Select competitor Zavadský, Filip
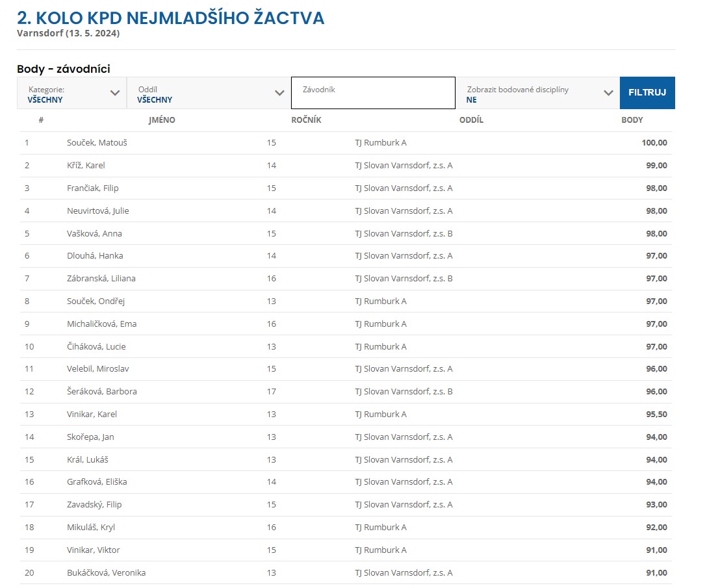 click(x=94, y=505)
